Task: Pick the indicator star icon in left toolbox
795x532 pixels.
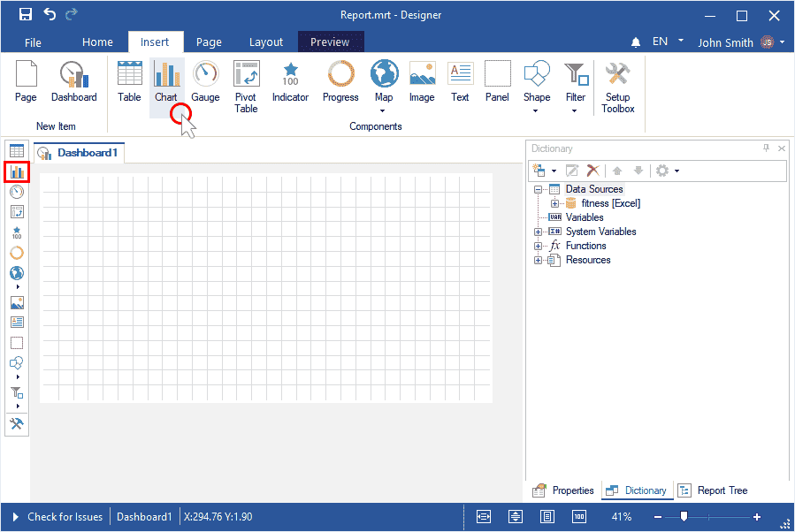Action: pyautogui.click(x=17, y=232)
